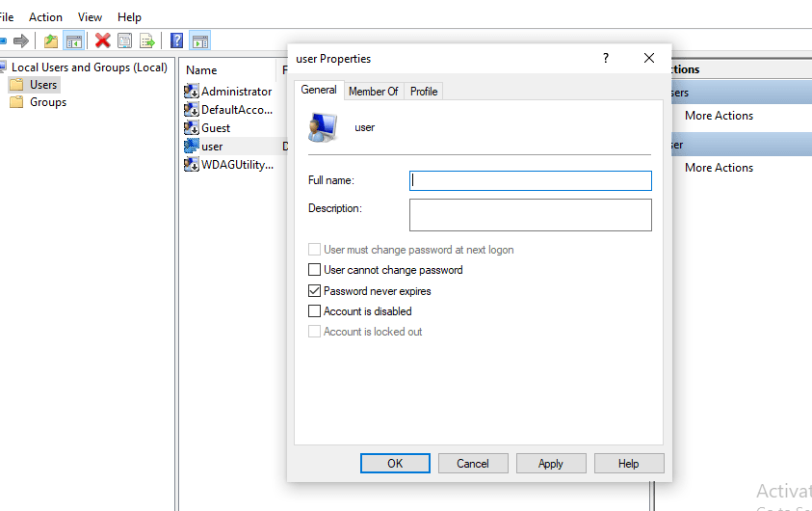Click the WDAGUtility account icon

coord(192,164)
